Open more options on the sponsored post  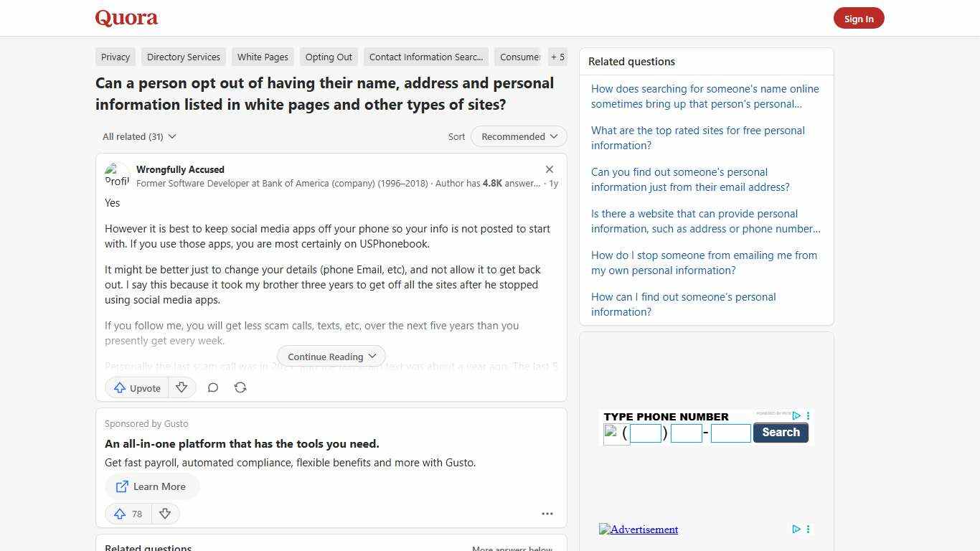tap(547, 514)
